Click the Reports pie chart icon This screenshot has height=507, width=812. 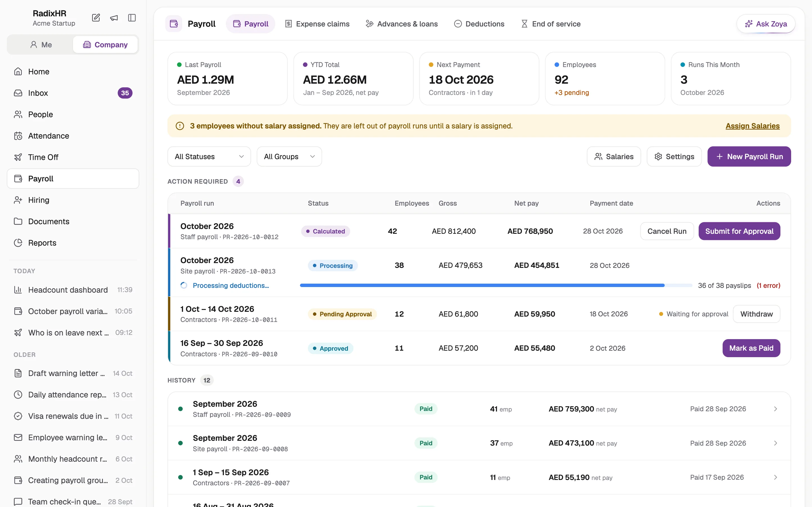pos(18,243)
